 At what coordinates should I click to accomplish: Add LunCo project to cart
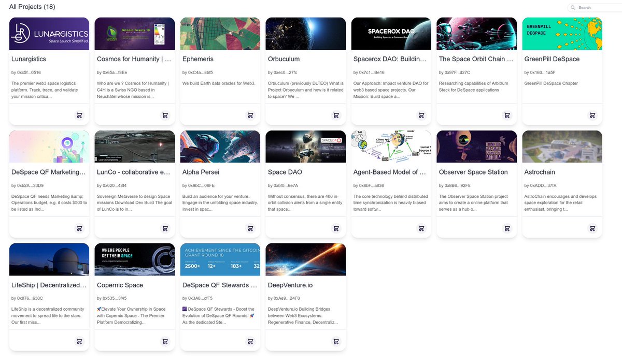pyautogui.click(x=165, y=228)
